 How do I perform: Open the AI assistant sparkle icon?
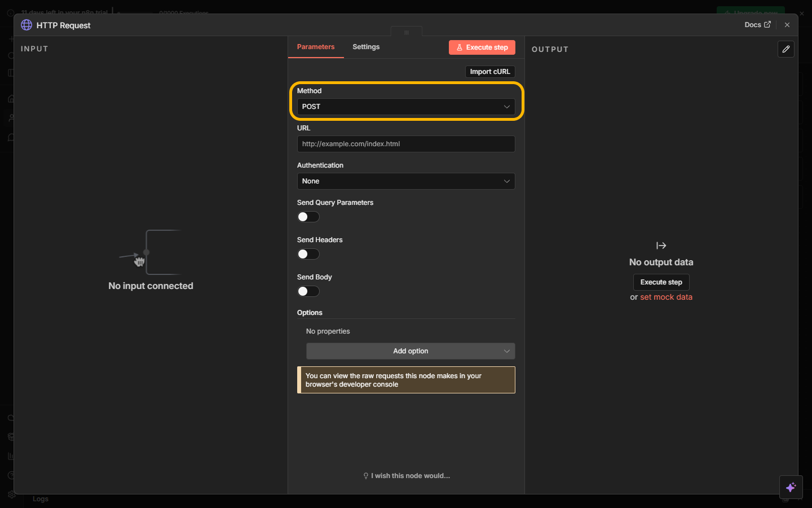791,487
